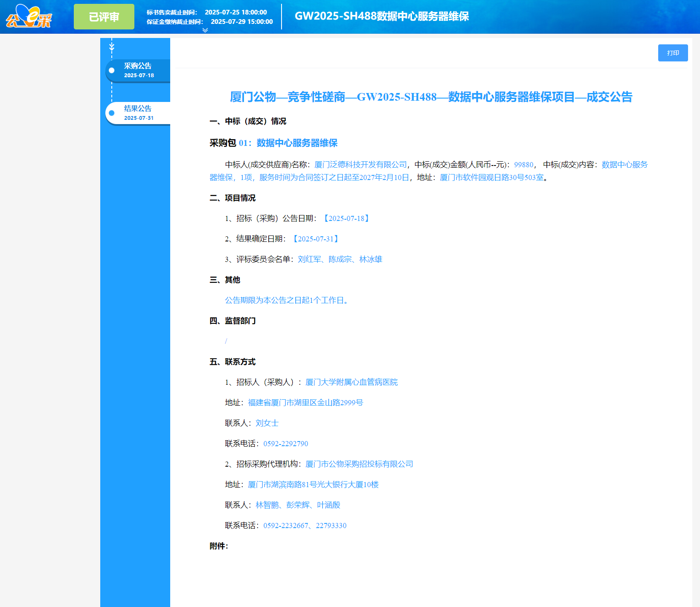
Task: Click the 打印 print button
Action: point(673,52)
